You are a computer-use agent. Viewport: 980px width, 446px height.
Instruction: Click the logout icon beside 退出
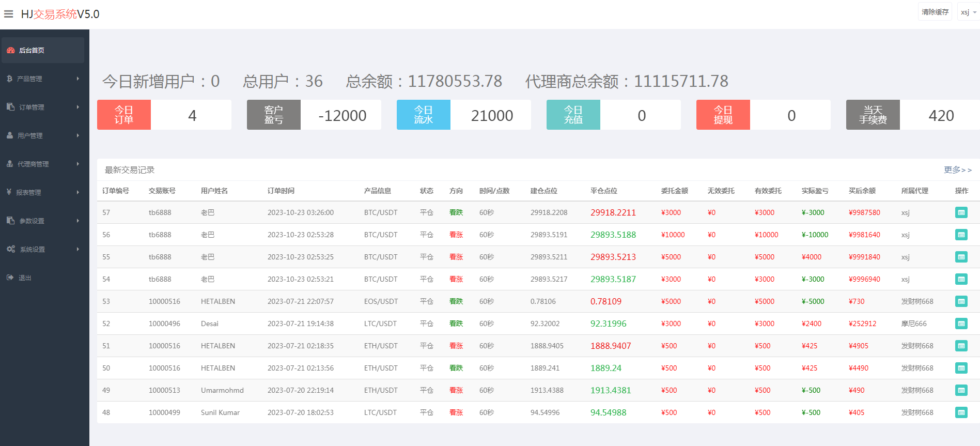(x=10, y=278)
